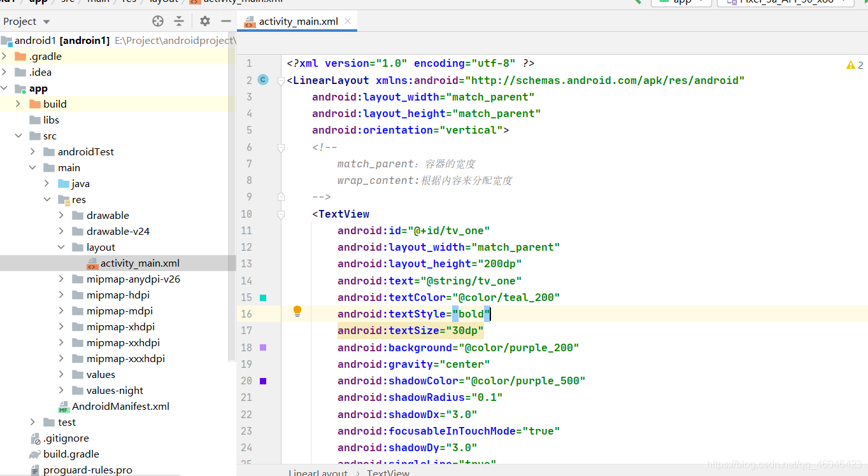Click the teal_200 color swatch in gutter
Image resolution: width=868 pixels, height=476 pixels.
pos(263,297)
